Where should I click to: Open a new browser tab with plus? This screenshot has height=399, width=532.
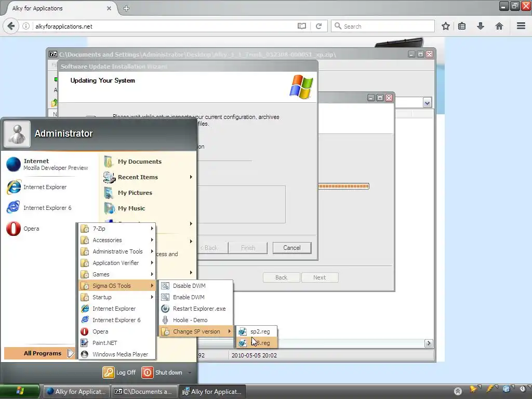126,8
